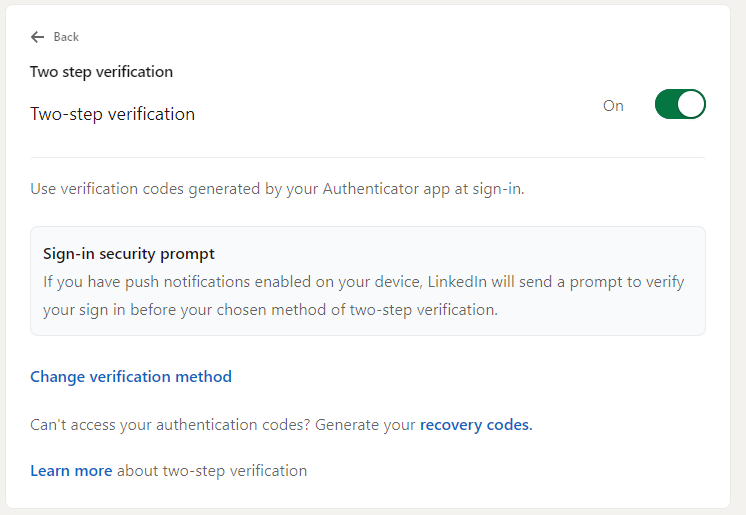Click the Back text label
The image size is (746, 515).
coord(66,37)
